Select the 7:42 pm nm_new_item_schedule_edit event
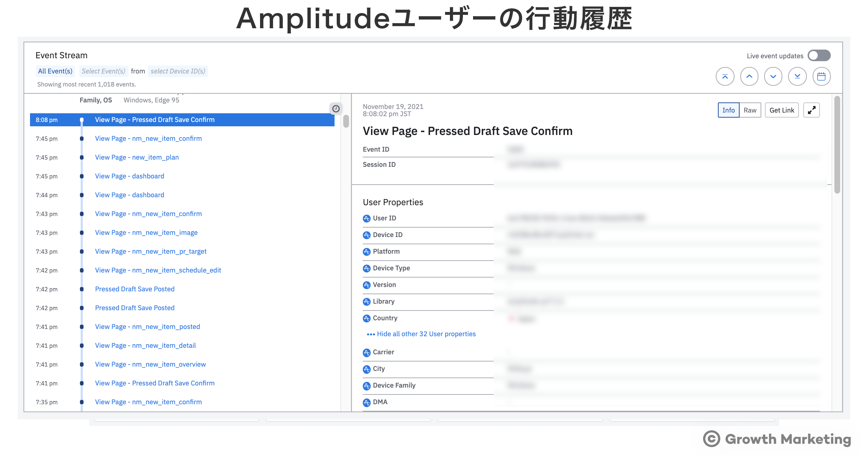Viewport: 868px width, 456px height. (158, 270)
